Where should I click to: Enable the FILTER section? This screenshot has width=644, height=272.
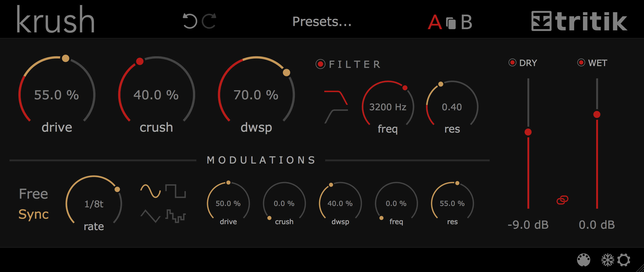[321, 64]
